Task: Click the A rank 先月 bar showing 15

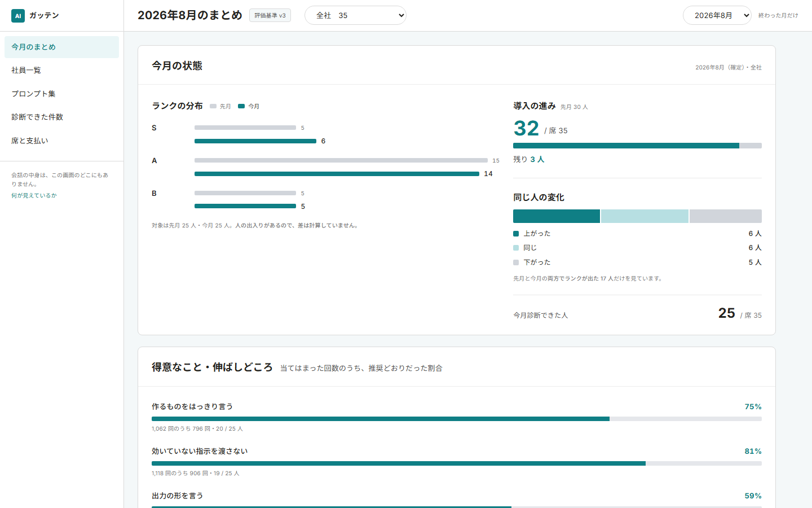Action: (341, 161)
